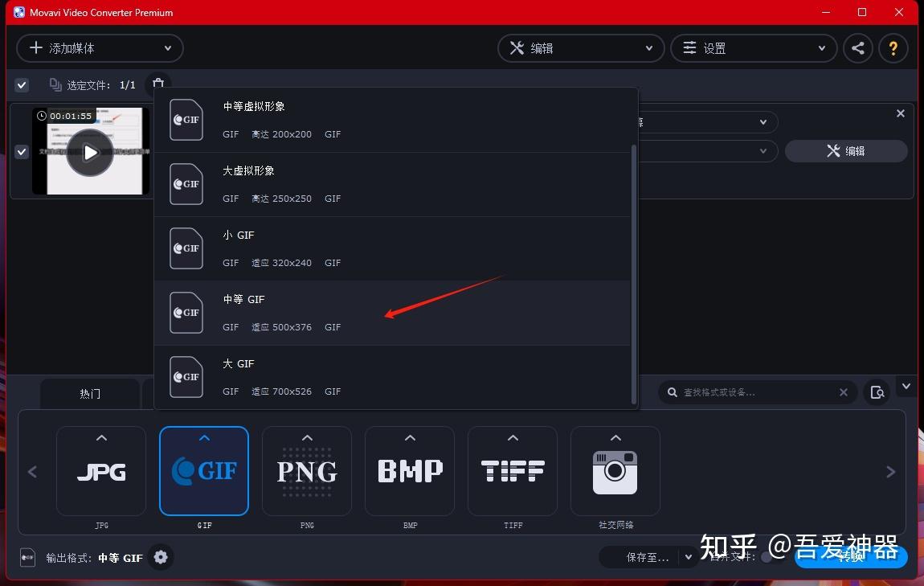Click the GIF file icon for 大虚拟形象
Screen dimensions: 924x586
coord(186,184)
